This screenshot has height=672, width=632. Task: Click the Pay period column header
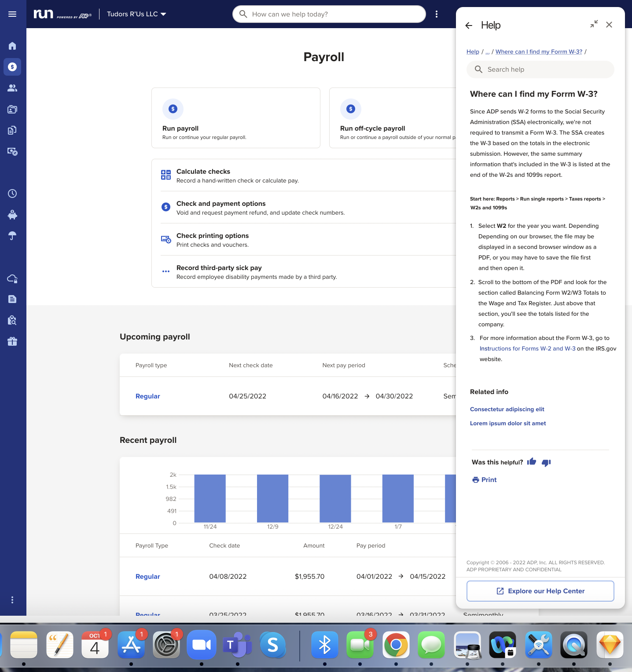371,545
